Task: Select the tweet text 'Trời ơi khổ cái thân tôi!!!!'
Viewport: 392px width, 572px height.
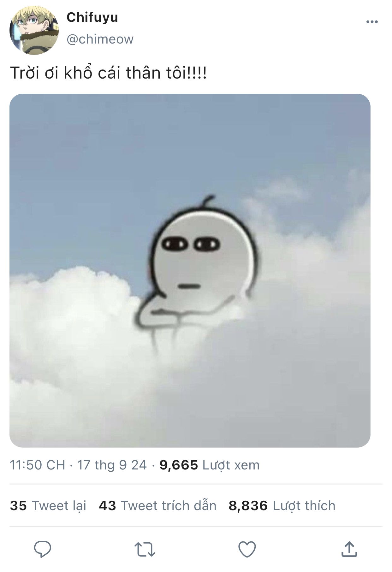Action: point(109,73)
